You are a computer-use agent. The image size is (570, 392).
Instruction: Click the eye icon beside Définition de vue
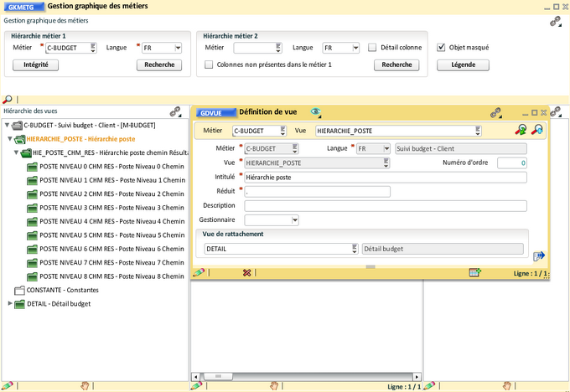(x=316, y=111)
